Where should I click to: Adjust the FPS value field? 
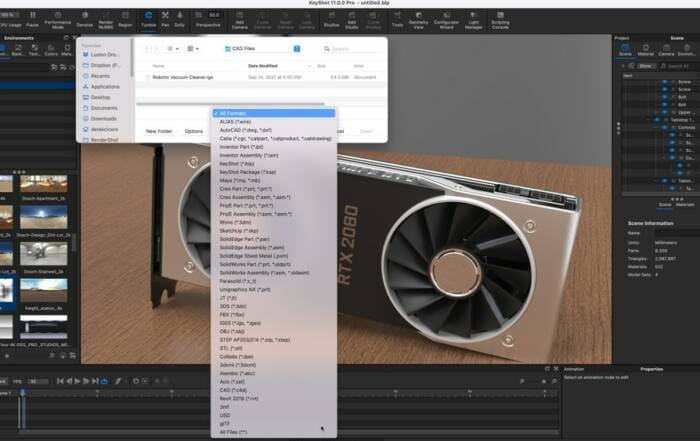point(38,382)
